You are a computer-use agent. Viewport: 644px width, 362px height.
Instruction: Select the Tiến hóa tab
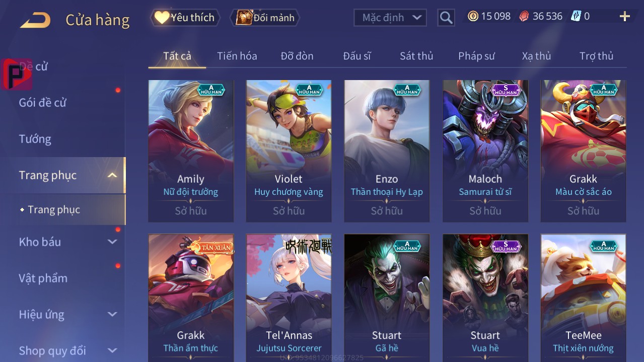[237, 56]
